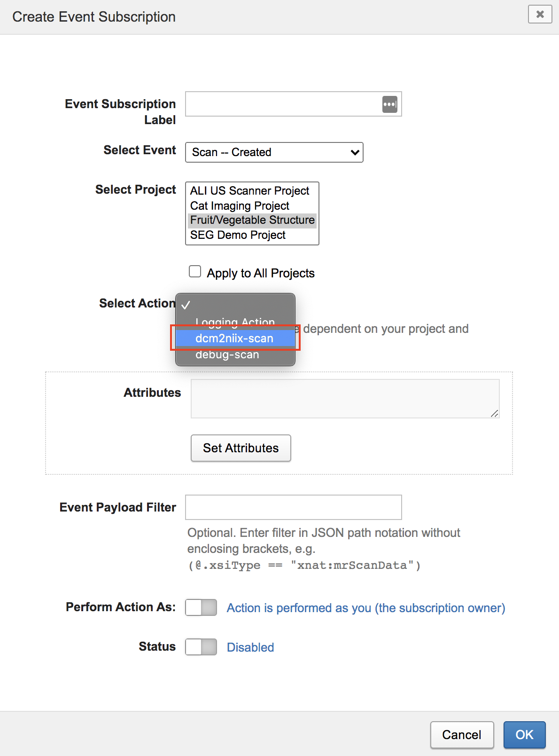Choose ALI US Scanner Project from the list
559x756 pixels.
pyautogui.click(x=249, y=190)
